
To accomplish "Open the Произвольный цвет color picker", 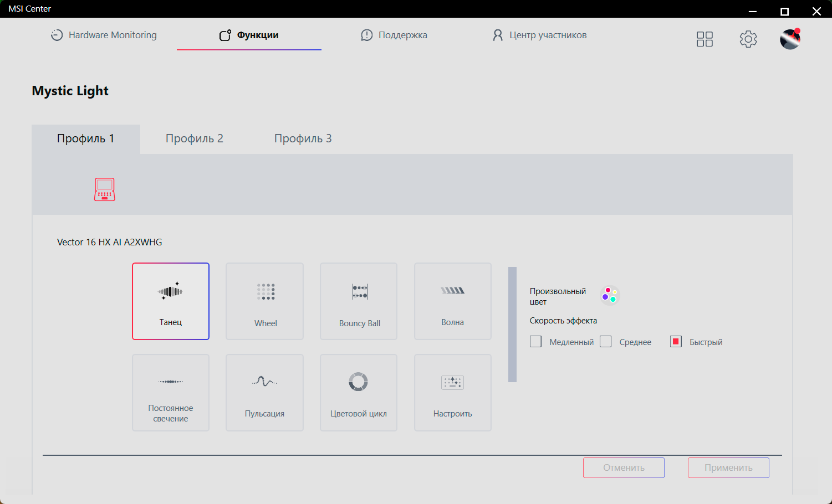I will pyautogui.click(x=610, y=295).
